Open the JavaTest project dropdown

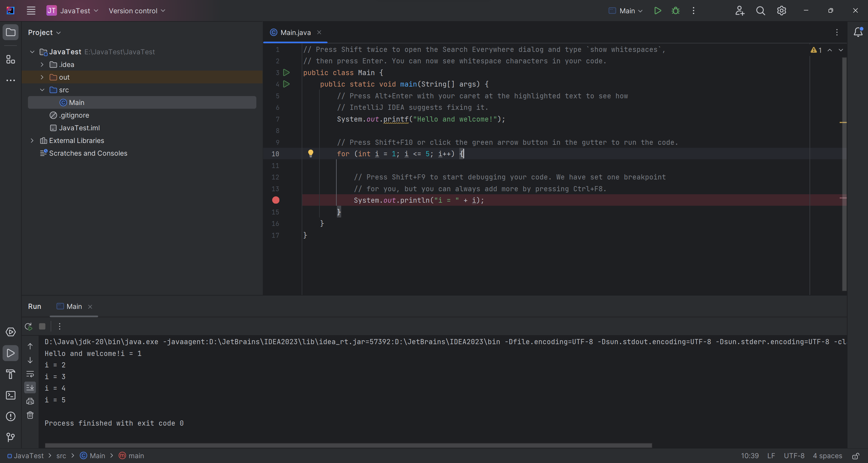pos(72,11)
